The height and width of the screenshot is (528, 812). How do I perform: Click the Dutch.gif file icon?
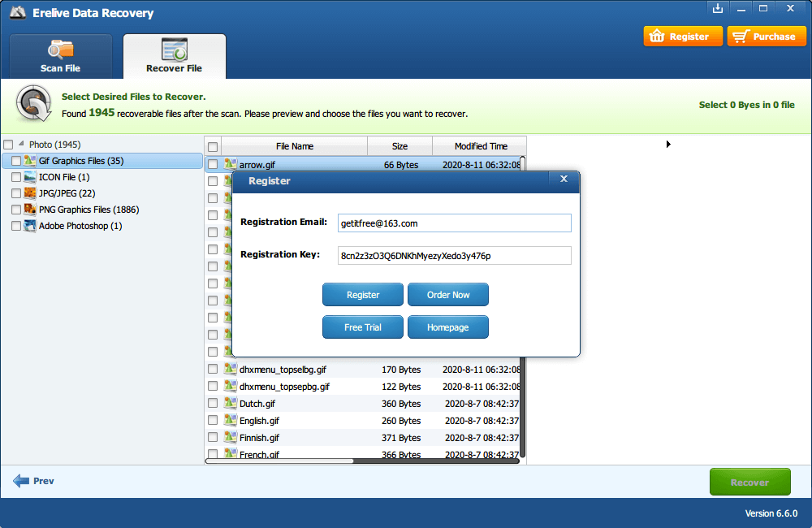tap(231, 403)
